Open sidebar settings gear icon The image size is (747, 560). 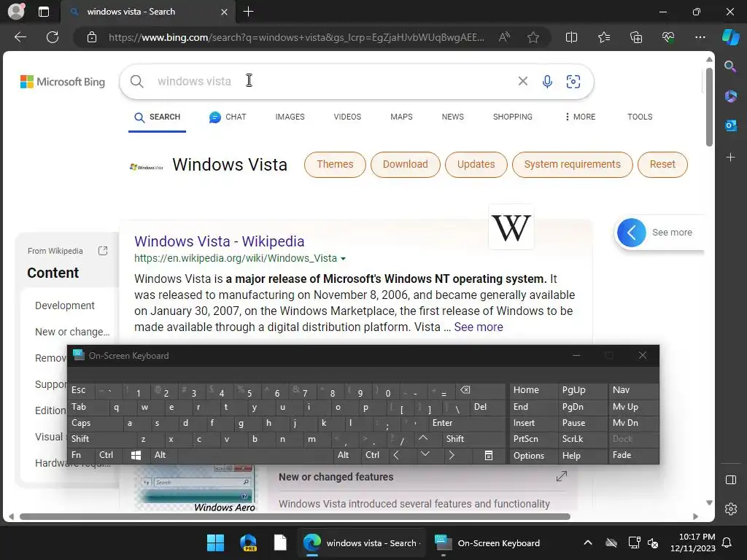click(x=731, y=509)
